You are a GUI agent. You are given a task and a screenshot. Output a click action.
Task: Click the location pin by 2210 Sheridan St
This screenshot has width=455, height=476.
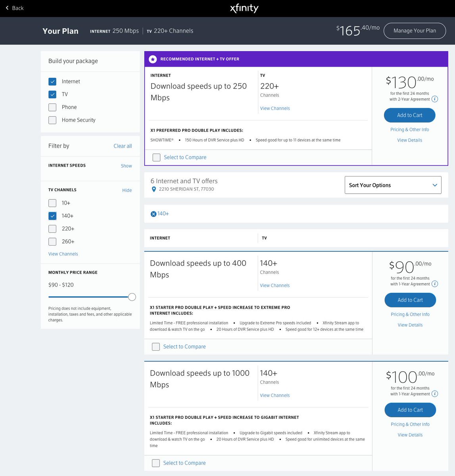(154, 189)
